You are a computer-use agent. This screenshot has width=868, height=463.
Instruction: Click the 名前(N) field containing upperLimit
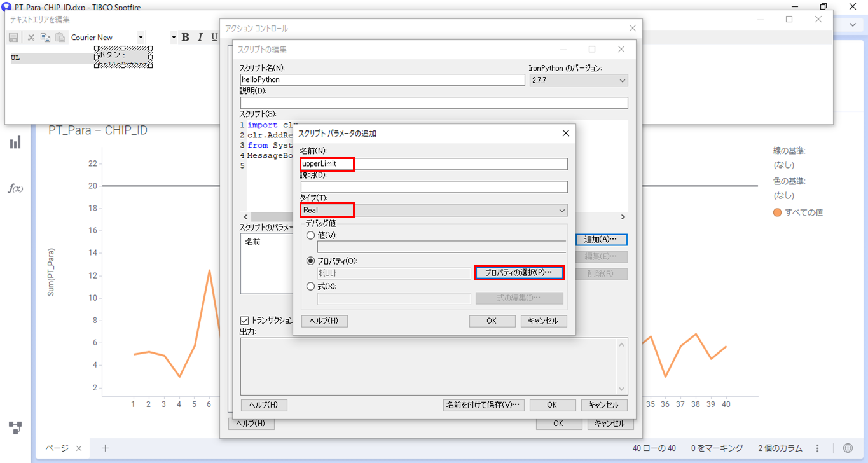434,164
